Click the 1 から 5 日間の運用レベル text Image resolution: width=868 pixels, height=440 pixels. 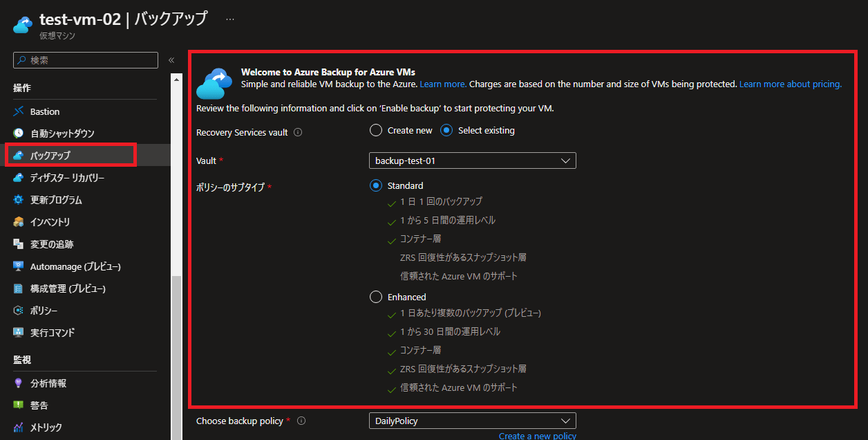pos(448,220)
